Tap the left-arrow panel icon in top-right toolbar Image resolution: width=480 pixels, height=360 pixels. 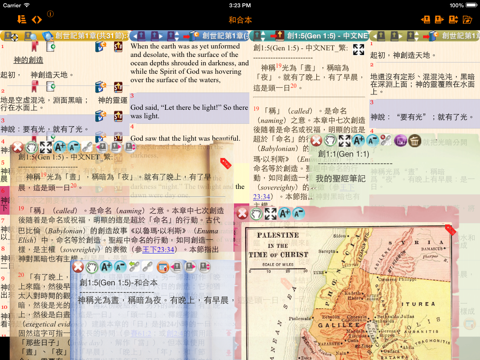coord(425,20)
